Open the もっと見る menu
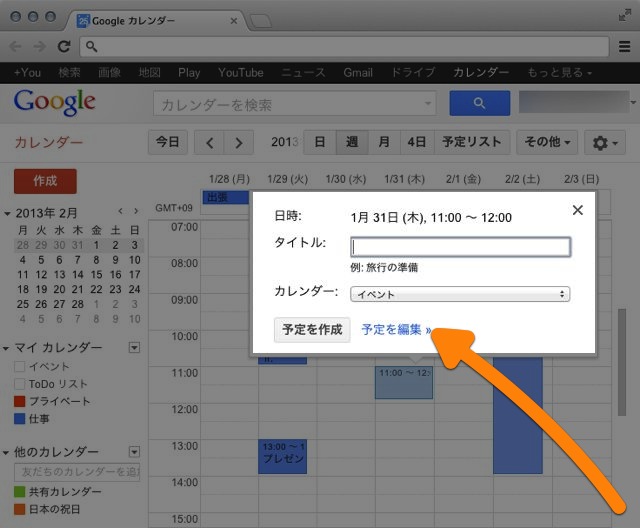The image size is (640, 528). tap(559, 73)
